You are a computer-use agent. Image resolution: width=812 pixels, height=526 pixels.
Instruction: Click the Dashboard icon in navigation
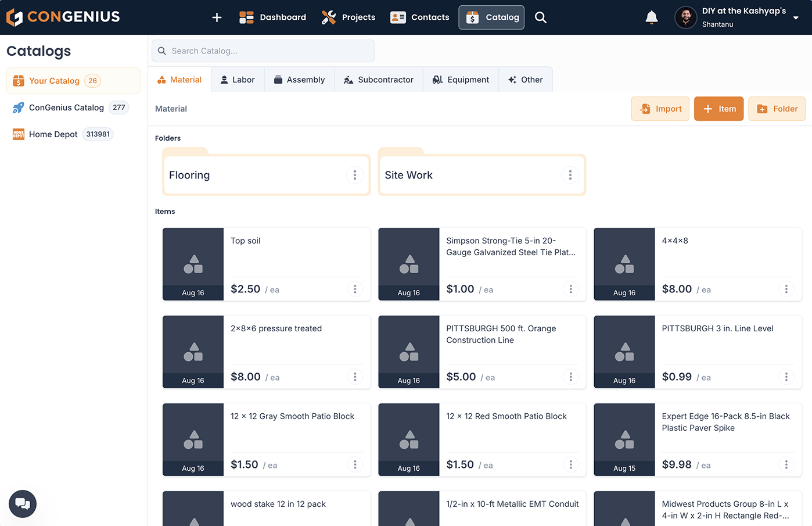(246, 17)
